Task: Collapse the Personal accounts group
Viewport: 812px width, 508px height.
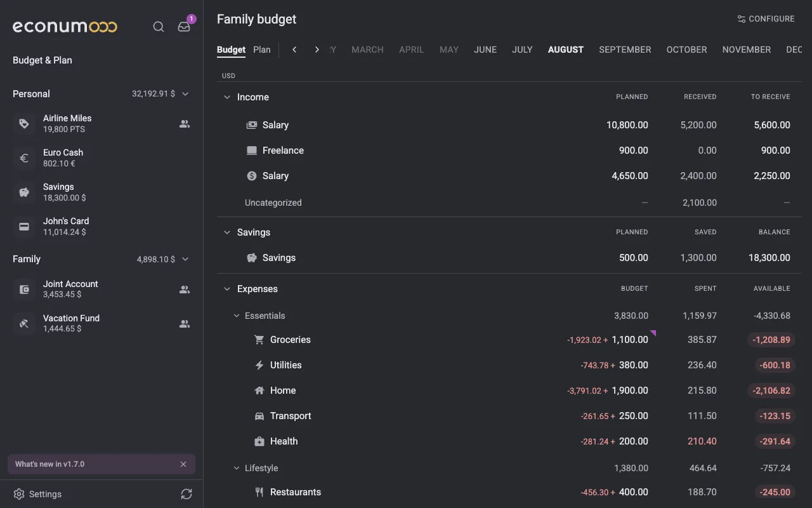Action: tap(185, 94)
